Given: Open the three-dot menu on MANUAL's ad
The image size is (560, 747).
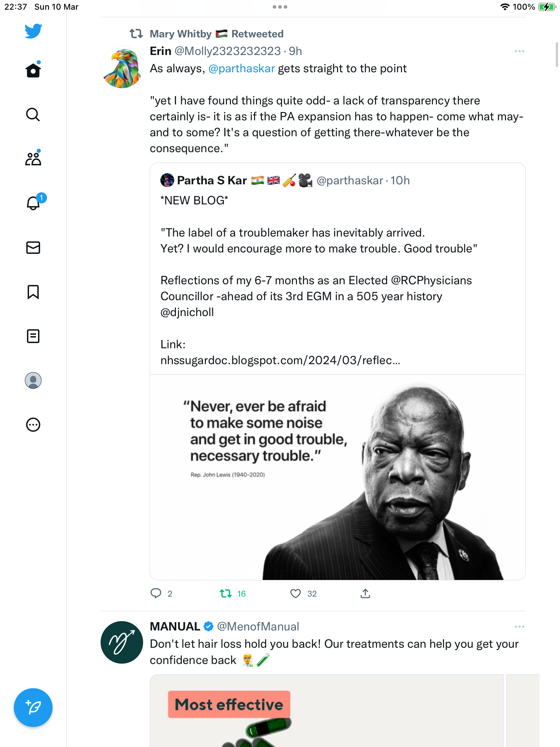Looking at the screenshot, I should (x=519, y=627).
